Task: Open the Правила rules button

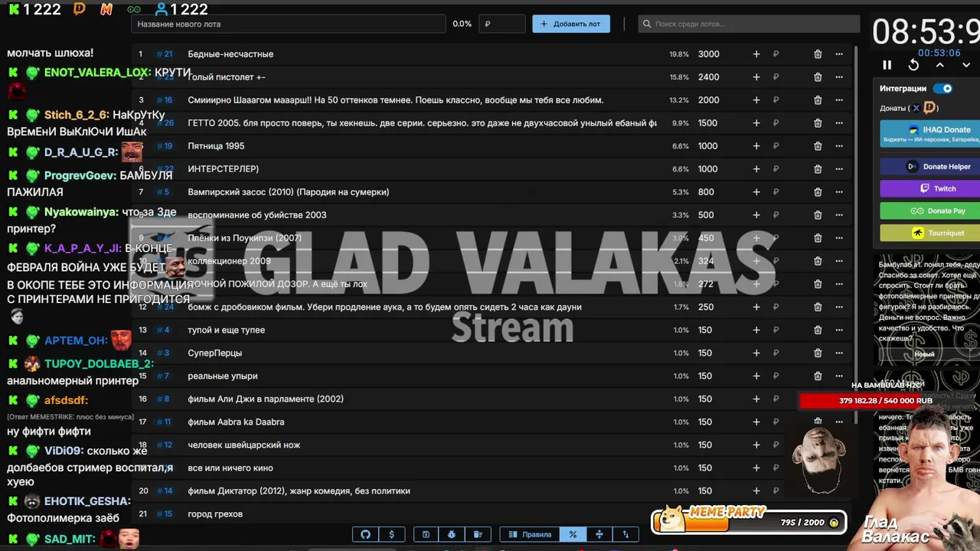Action: [530, 534]
